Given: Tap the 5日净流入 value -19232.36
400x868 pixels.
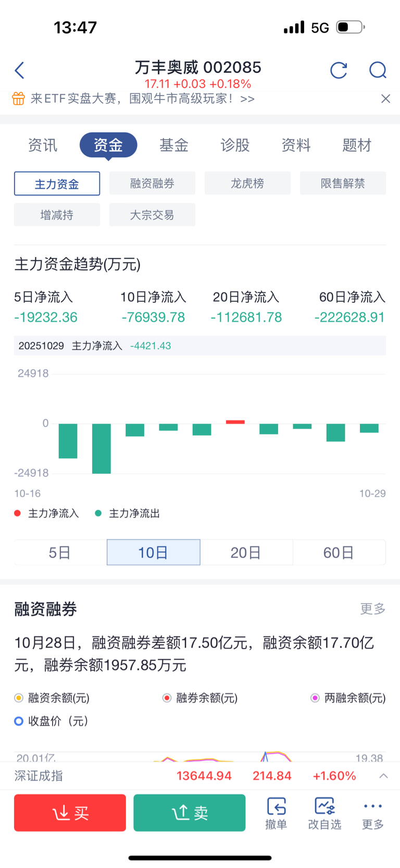Looking at the screenshot, I should pos(46,317).
